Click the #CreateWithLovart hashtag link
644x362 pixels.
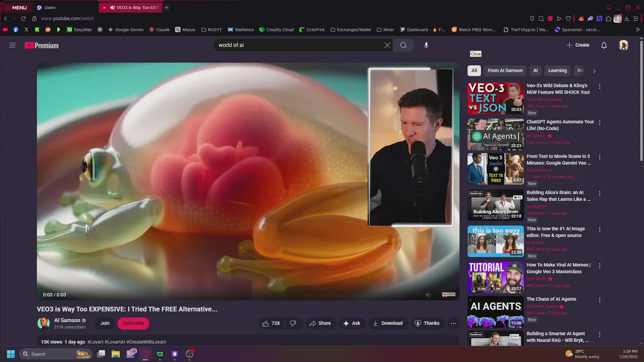tap(146, 342)
